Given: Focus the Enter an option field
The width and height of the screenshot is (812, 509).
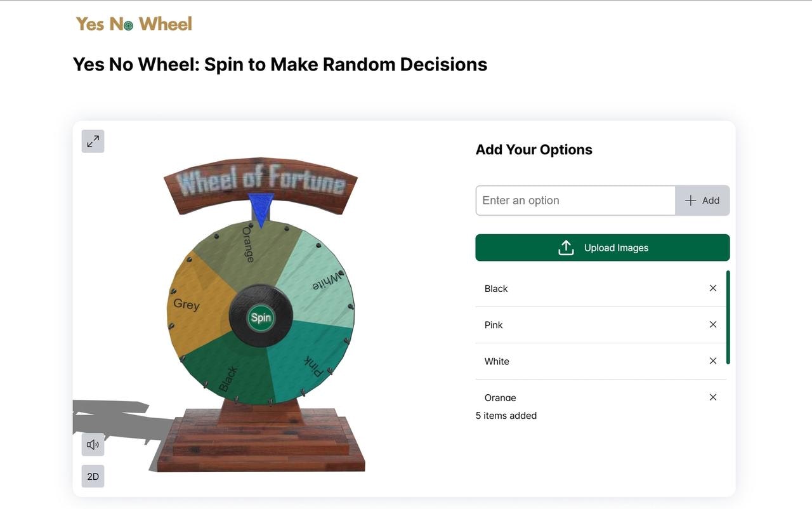Looking at the screenshot, I should click(x=575, y=201).
